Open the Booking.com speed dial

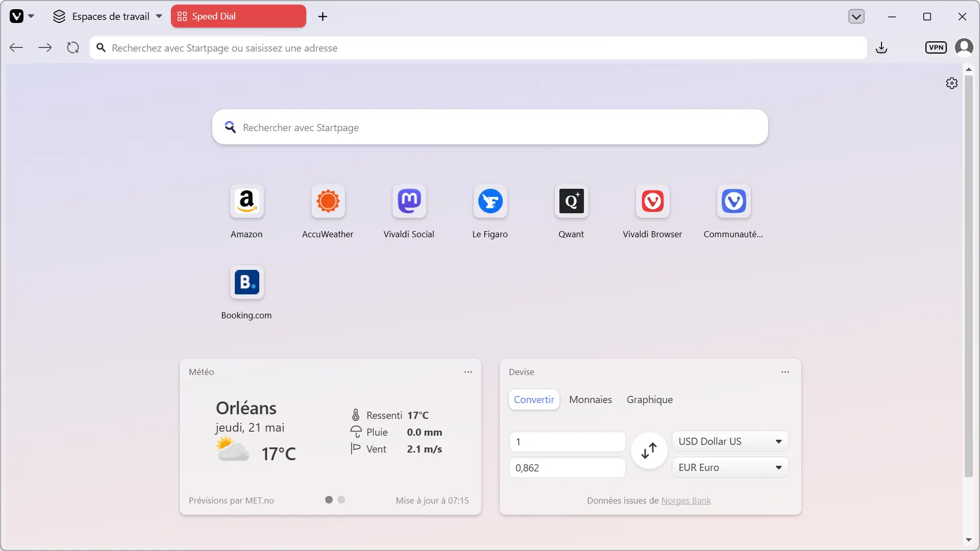pos(247,282)
